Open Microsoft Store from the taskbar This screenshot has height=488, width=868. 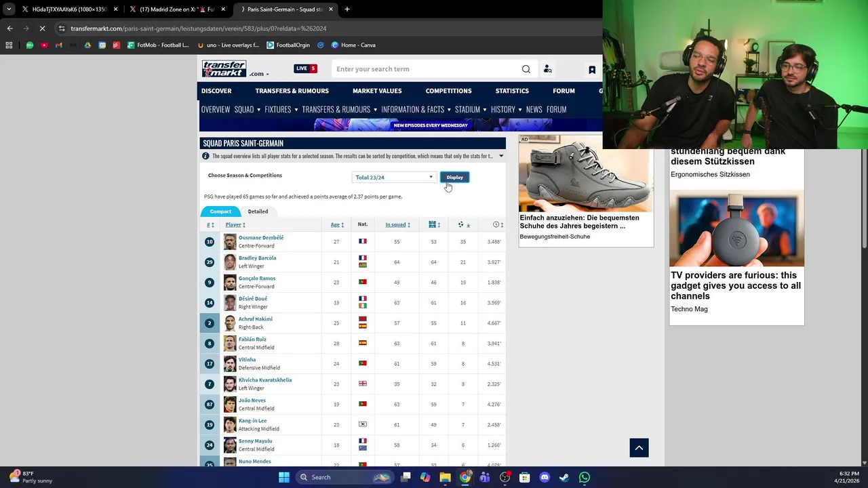pyautogui.click(x=524, y=477)
